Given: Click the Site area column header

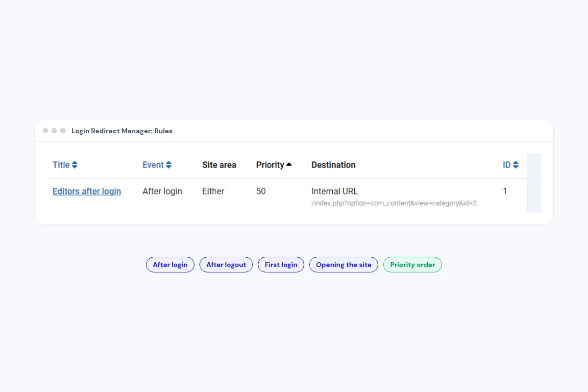Looking at the screenshot, I should pyautogui.click(x=219, y=165).
